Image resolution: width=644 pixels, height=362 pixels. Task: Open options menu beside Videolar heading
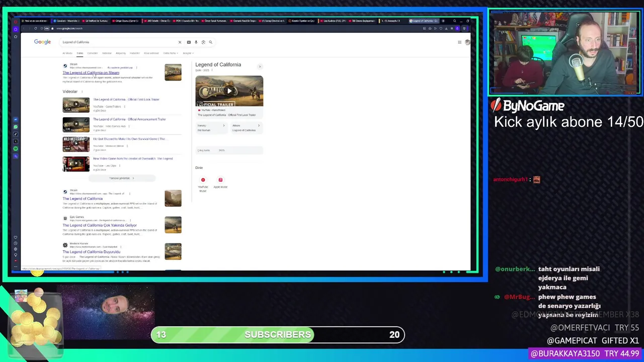point(82,92)
